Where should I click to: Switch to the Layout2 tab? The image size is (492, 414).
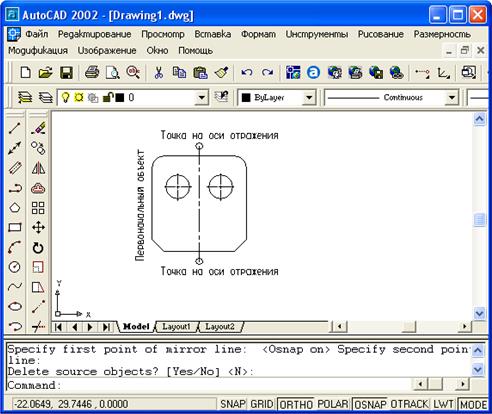(x=220, y=327)
